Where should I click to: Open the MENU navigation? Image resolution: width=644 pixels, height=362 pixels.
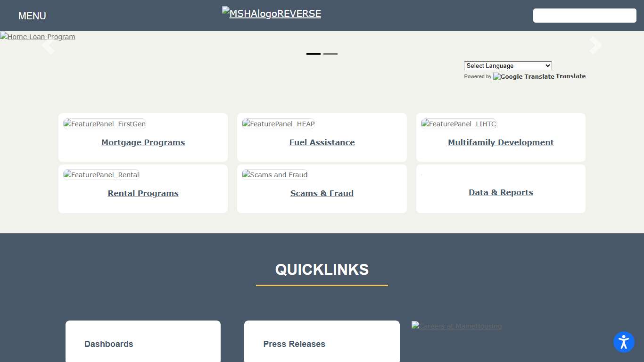tap(32, 16)
